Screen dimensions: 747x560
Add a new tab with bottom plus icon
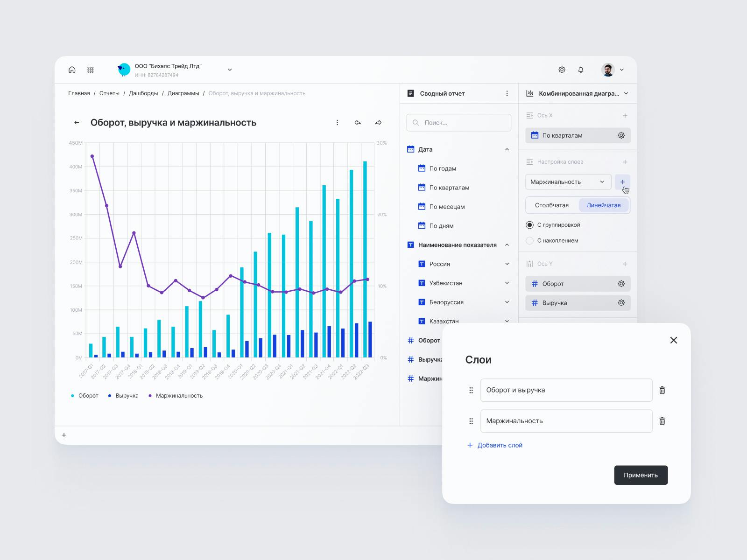[64, 435]
